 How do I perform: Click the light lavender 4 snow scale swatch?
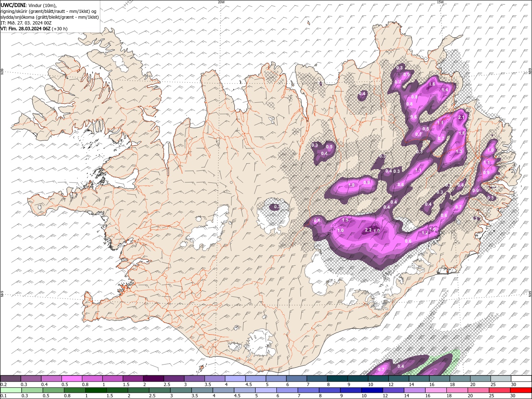[235, 378]
